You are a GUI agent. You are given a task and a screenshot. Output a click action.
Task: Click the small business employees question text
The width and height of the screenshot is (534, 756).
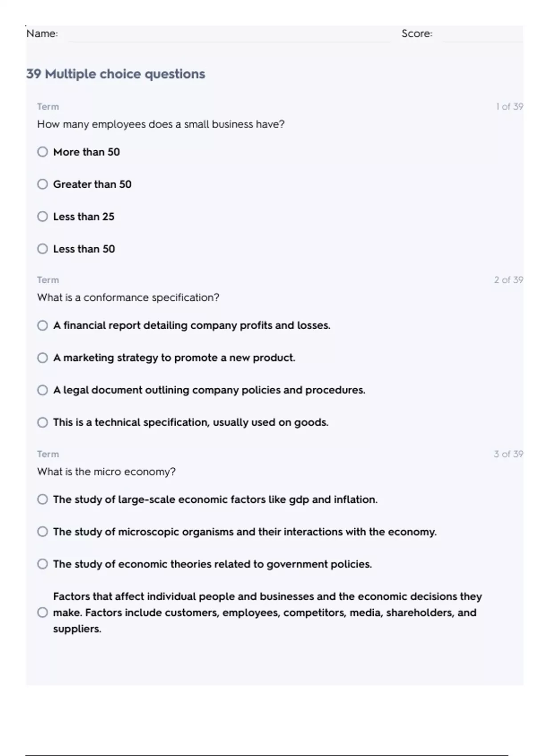161,124
